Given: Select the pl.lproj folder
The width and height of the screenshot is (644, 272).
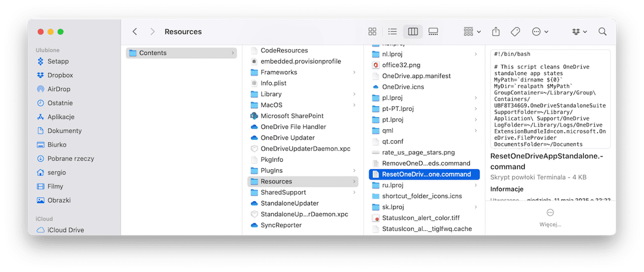Looking at the screenshot, I should tap(392, 98).
